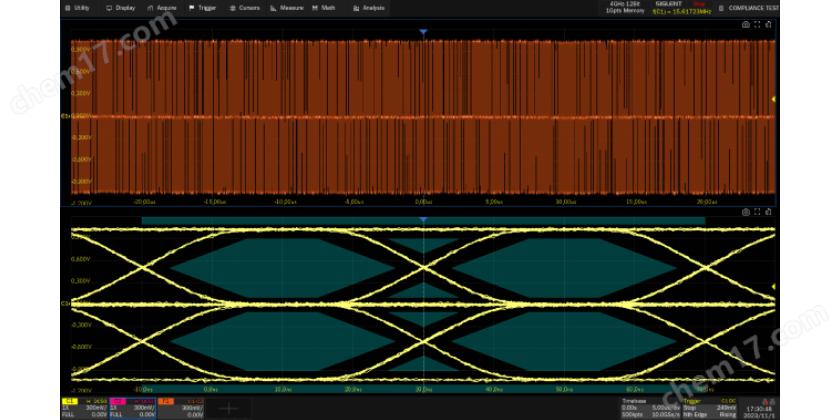Open the Display menu
The image size is (840, 420).
(x=121, y=7)
